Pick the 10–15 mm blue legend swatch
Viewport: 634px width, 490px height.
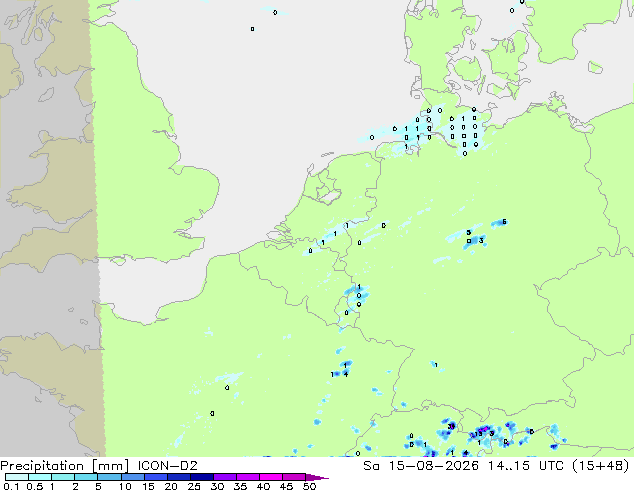click(x=132, y=477)
